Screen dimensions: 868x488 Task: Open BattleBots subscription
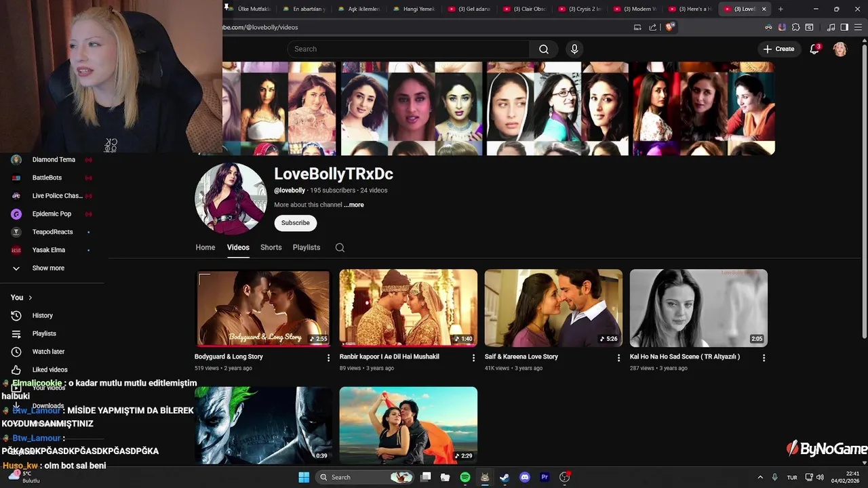click(x=52, y=178)
